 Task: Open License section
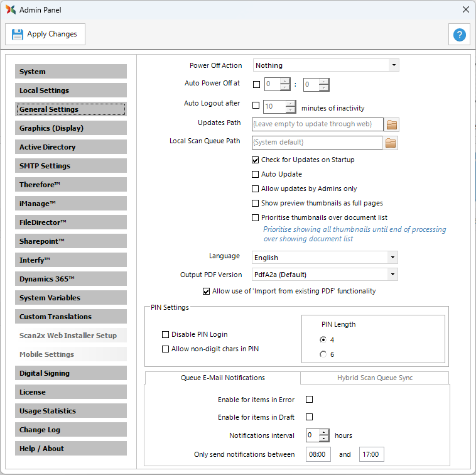(x=71, y=391)
